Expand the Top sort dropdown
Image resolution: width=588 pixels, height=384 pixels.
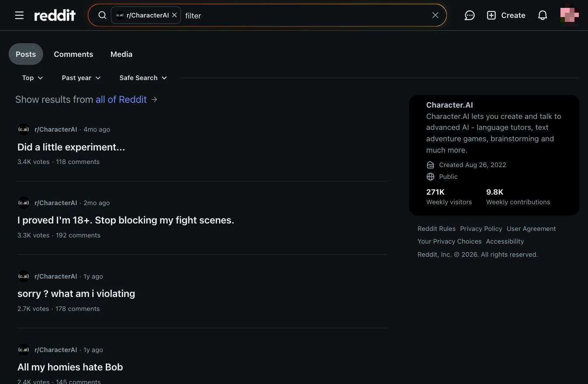click(x=33, y=78)
